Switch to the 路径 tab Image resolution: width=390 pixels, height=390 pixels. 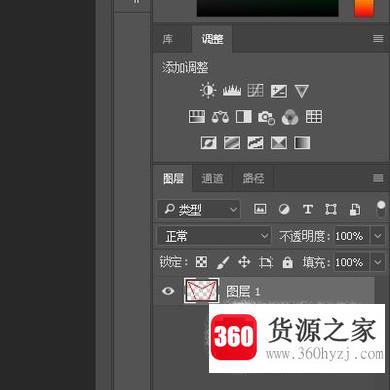pyautogui.click(x=253, y=178)
